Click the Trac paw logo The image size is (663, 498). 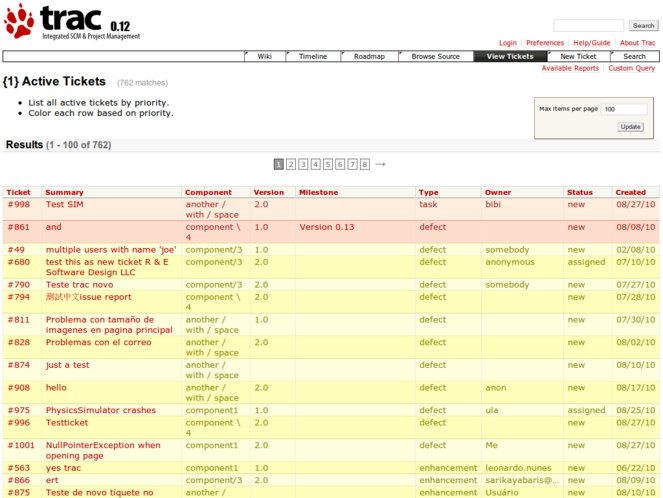pyautogui.click(x=20, y=20)
